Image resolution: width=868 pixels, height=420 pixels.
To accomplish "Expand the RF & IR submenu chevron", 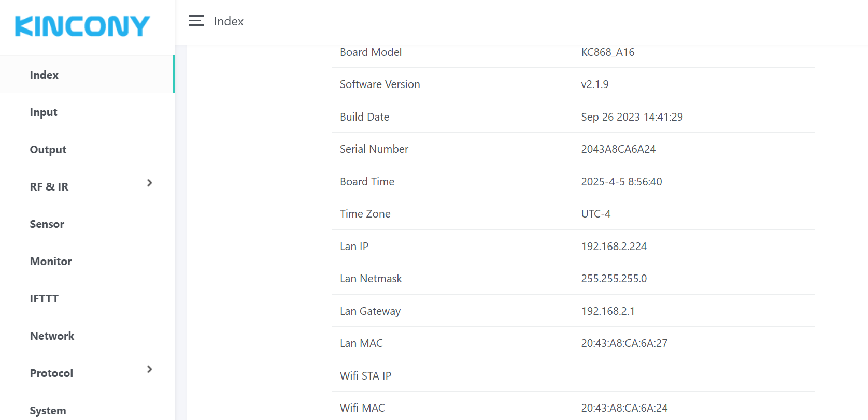I will (150, 183).
